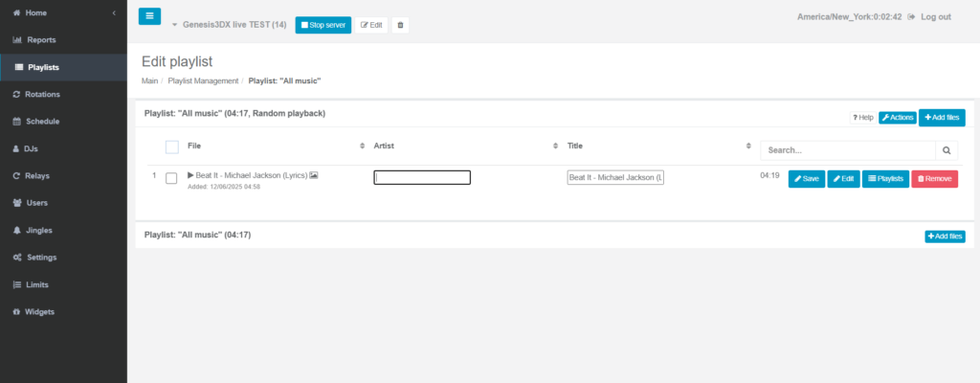Image resolution: width=980 pixels, height=383 pixels.
Task: Click into the Title text field
Action: [614, 177]
